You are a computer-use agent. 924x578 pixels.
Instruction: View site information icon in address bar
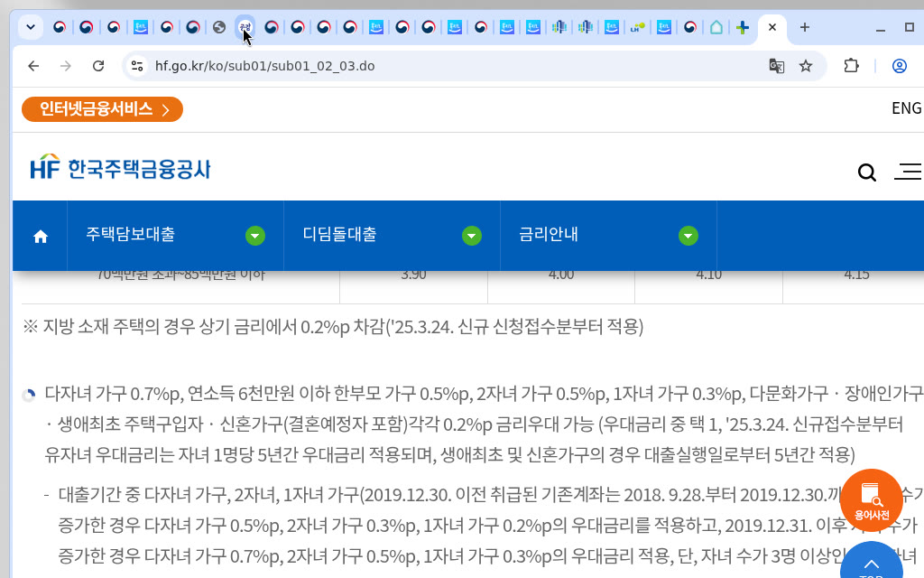[x=137, y=66]
